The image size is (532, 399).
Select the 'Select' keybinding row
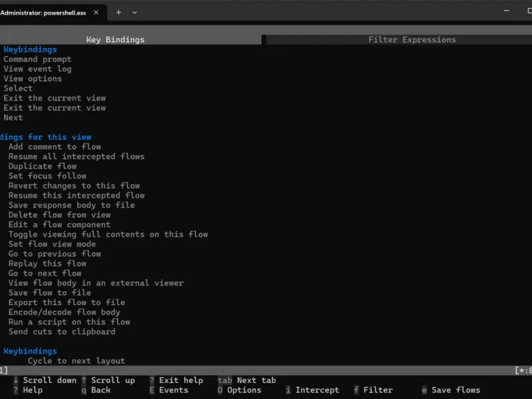click(18, 88)
